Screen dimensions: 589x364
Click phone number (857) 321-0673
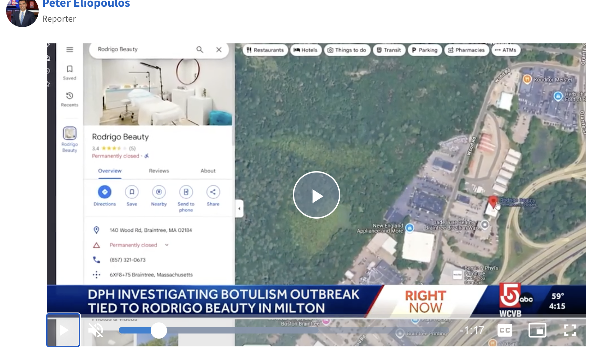tap(128, 260)
